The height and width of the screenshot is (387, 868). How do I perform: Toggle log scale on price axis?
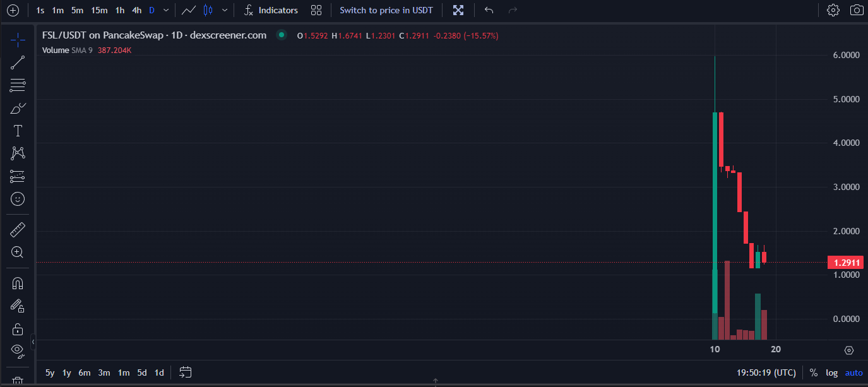tap(832, 372)
